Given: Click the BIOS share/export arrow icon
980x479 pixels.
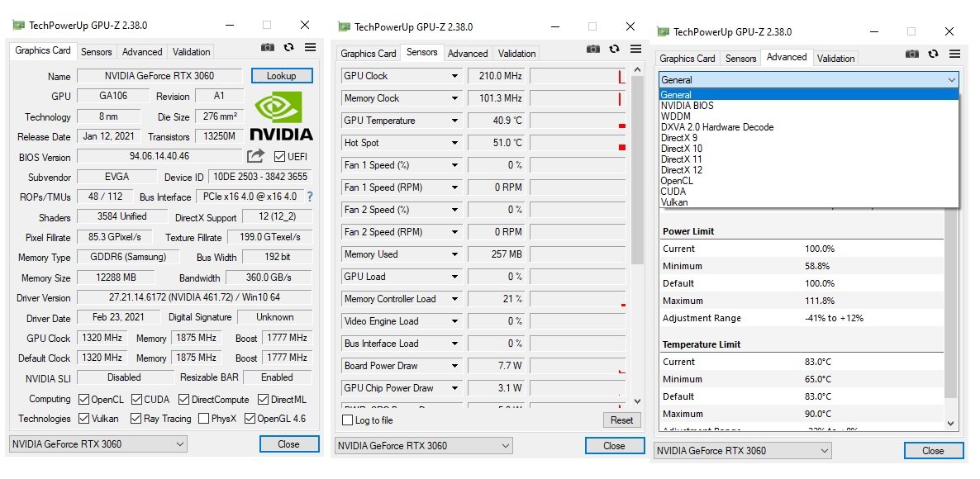Looking at the screenshot, I should pos(255,156).
